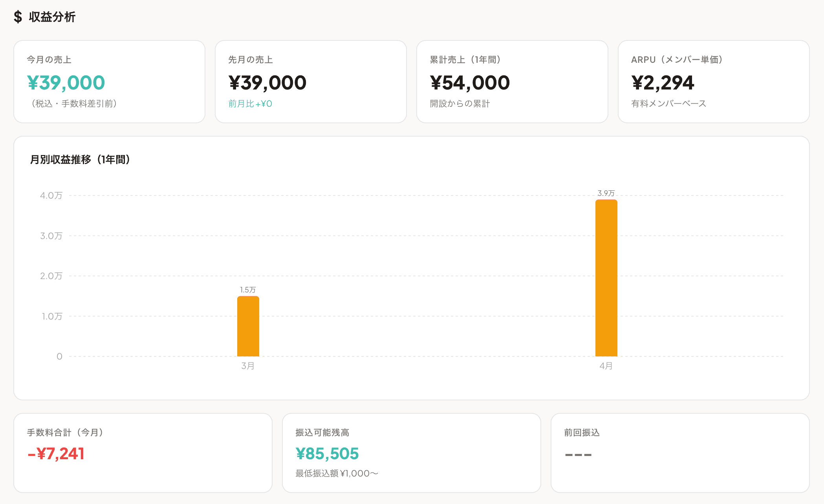The width and height of the screenshot is (824, 504).
Task: Click the 4.0万 y-axis label
Action: [x=51, y=195]
